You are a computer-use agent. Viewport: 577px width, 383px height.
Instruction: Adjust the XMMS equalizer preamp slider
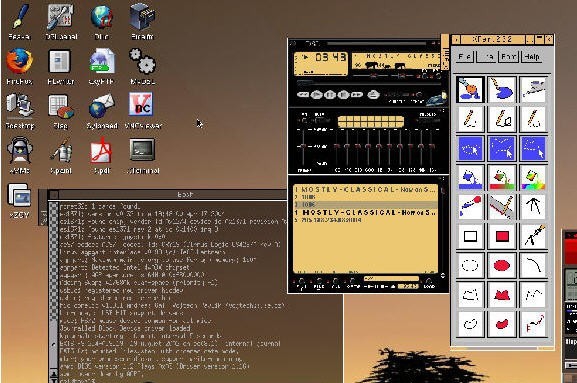pyautogui.click(x=303, y=147)
